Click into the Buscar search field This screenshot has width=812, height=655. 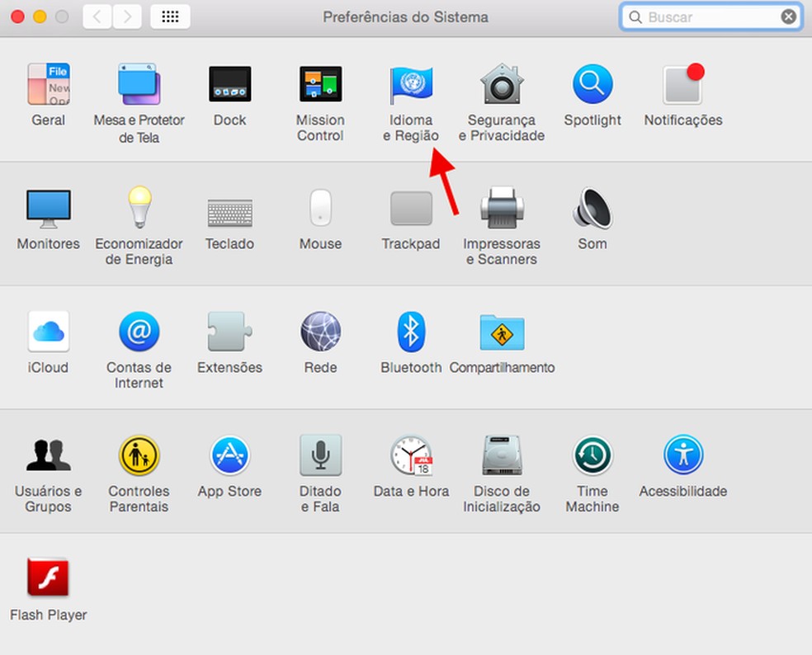710,17
